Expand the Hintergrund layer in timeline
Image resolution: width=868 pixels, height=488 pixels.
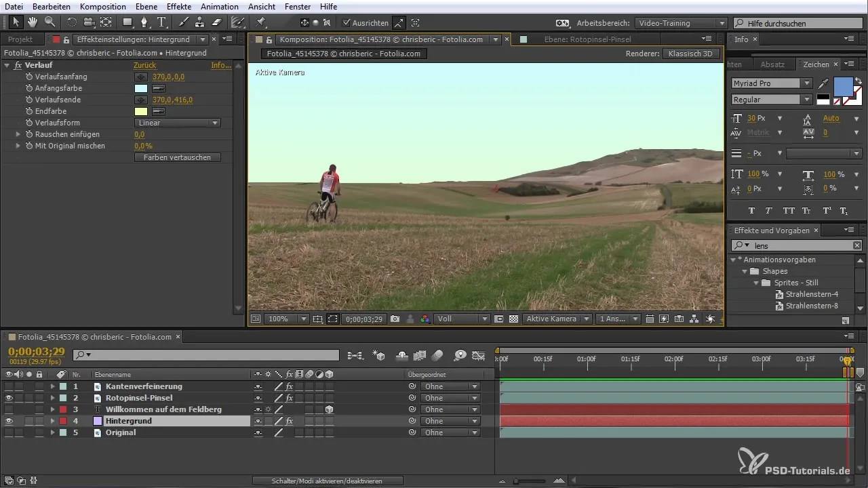coord(52,421)
